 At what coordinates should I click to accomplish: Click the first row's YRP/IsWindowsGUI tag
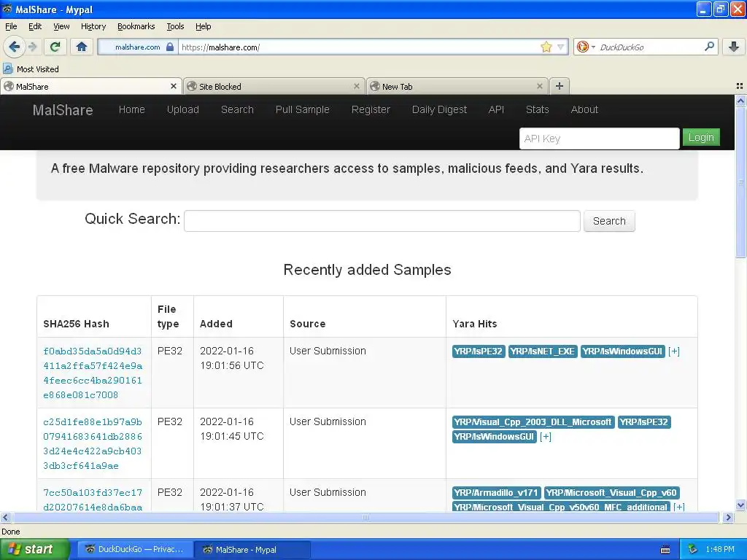[622, 351]
